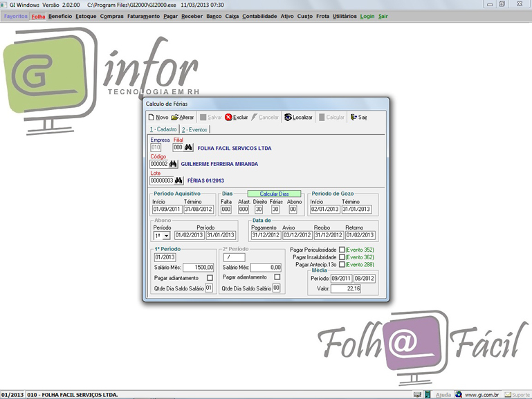The width and height of the screenshot is (532, 399).
Task: Enable Pagar Insalubridade checkbox
Action: pyautogui.click(x=342, y=257)
